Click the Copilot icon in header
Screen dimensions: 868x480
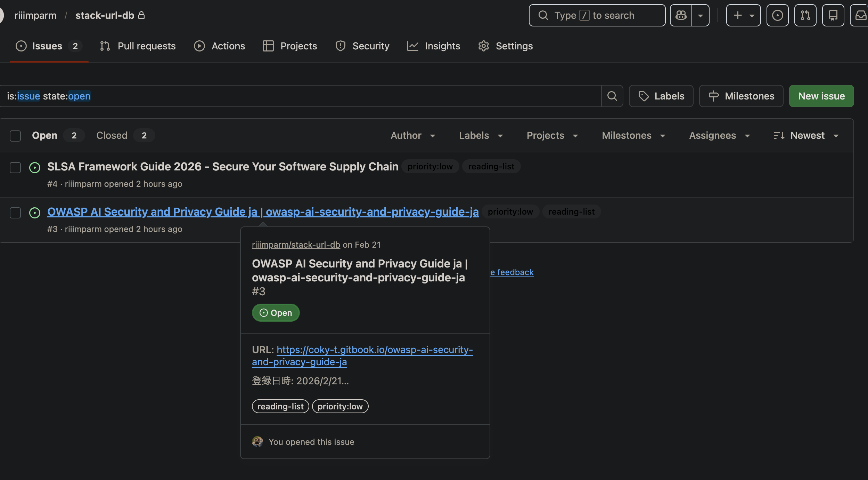pyautogui.click(x=681, y=15)
